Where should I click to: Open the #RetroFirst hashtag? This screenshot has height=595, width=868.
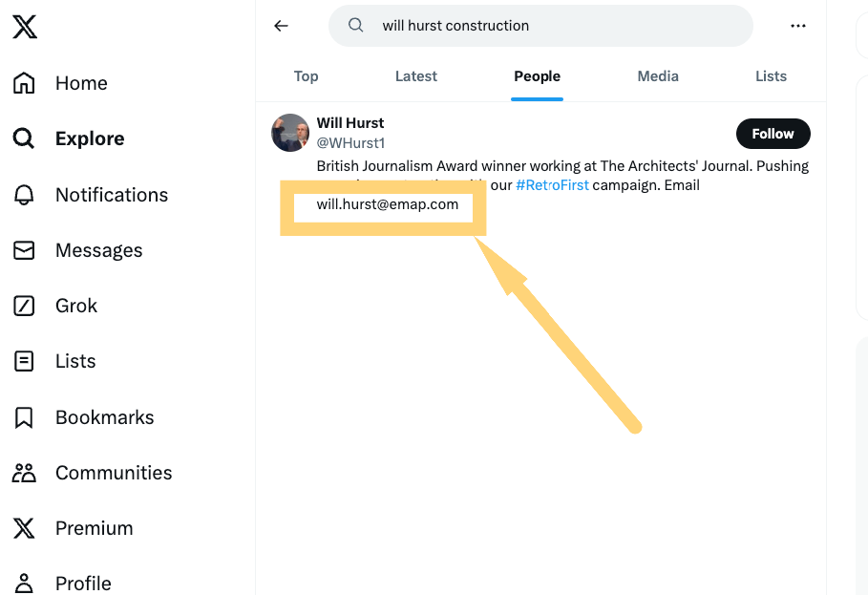552,185
